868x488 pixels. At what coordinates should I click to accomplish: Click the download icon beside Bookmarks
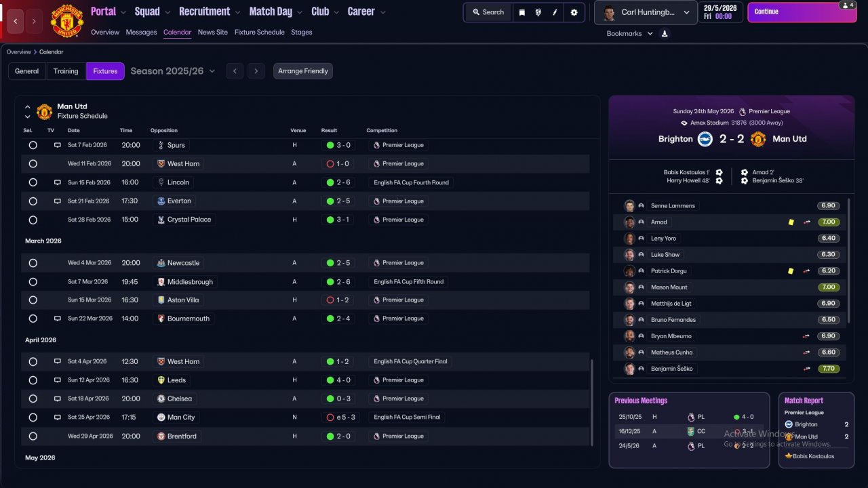click(x=665, y=34)
